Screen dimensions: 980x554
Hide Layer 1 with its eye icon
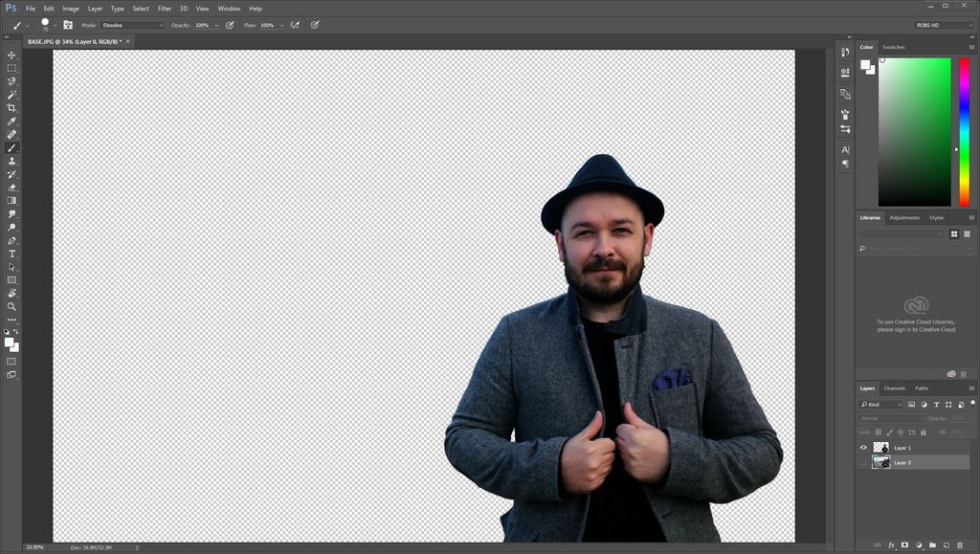tap(862, 447)
